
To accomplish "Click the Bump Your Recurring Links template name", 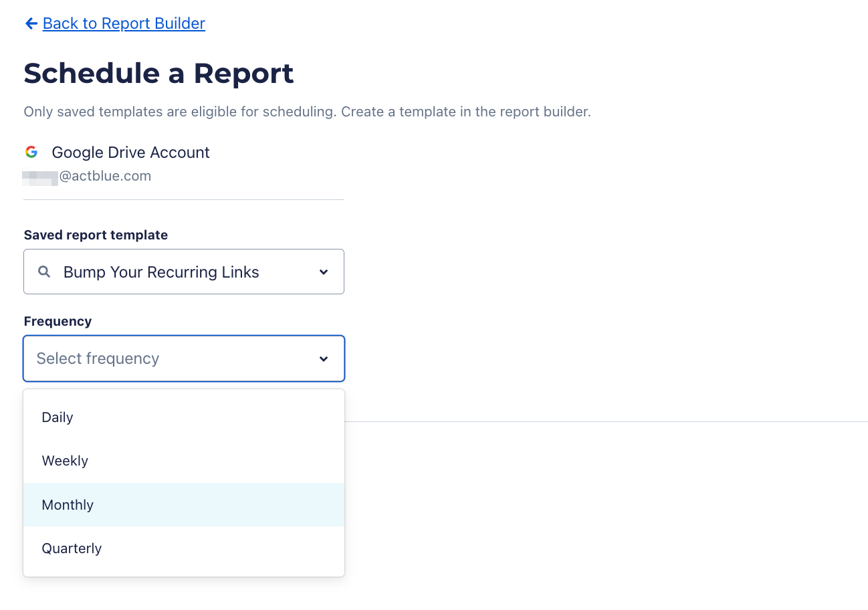I will click(161, 272).
